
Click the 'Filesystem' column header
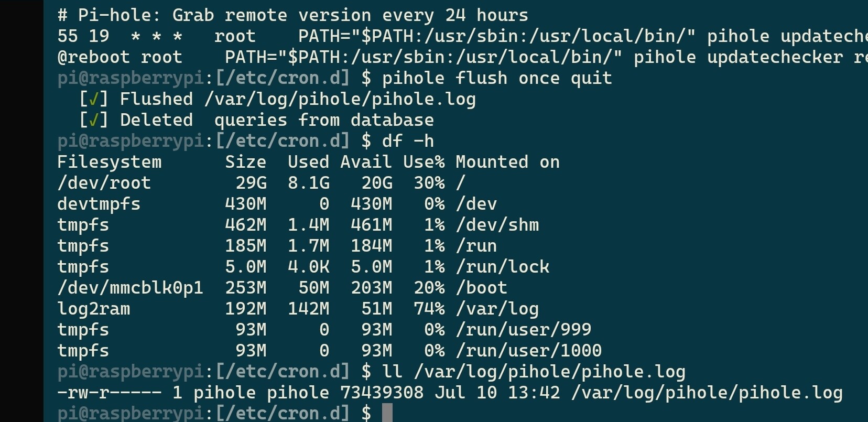[109, 162]
